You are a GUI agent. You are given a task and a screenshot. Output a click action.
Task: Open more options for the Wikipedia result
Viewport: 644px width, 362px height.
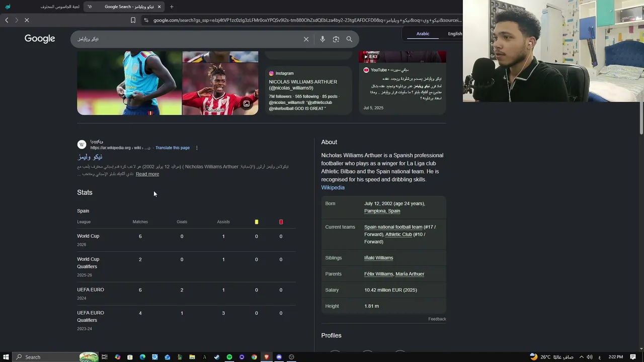197,148
